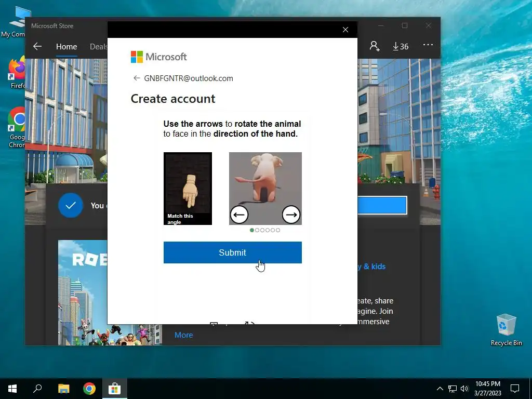Viewport: 532px width, 399px height.
Task: Select the Google Chrome desktop shortcut
Action: 17,128
